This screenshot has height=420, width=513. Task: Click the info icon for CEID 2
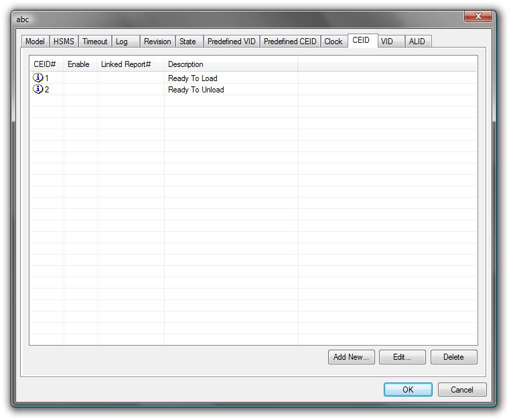pos(38,90)
